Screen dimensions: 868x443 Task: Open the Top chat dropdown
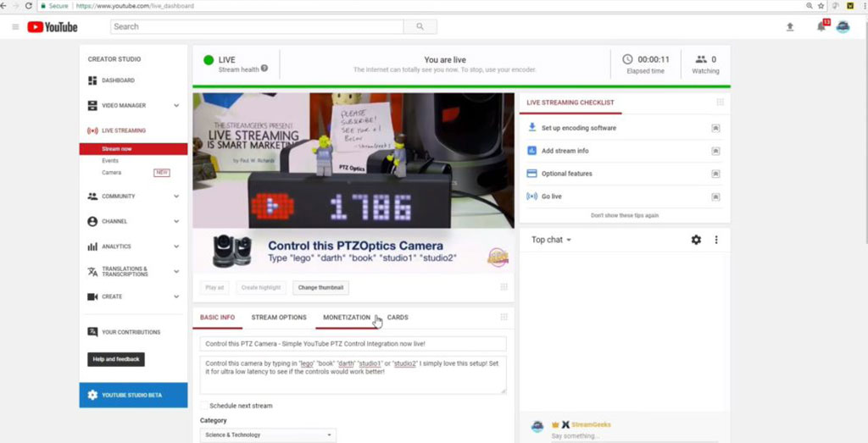coord(551,240)
